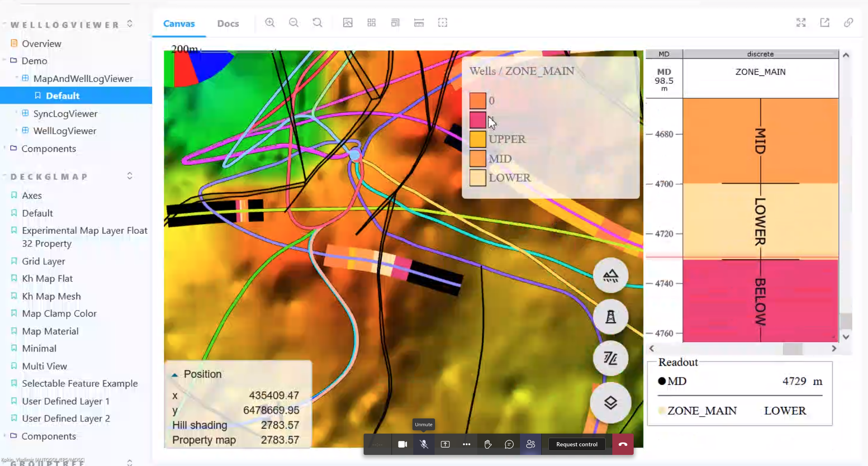The width and height of the screenshot is (868, 466).
Task: Toggle camera in meeting bar
Action: click(402, 444)
